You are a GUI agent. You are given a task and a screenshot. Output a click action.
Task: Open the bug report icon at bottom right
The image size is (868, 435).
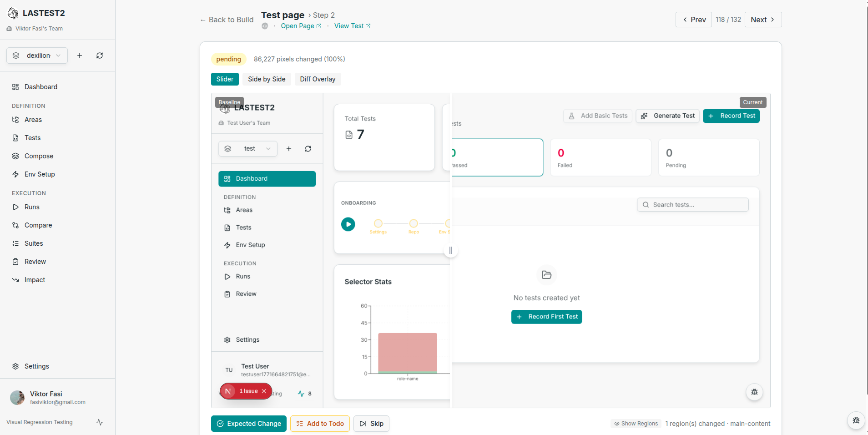tap(856, 420)
